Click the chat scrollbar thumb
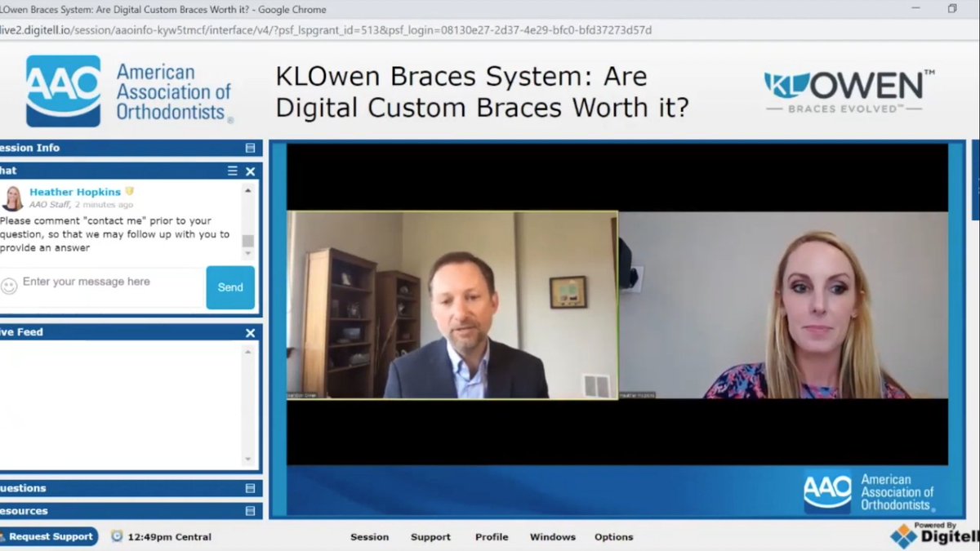 [x=248, y=241]
